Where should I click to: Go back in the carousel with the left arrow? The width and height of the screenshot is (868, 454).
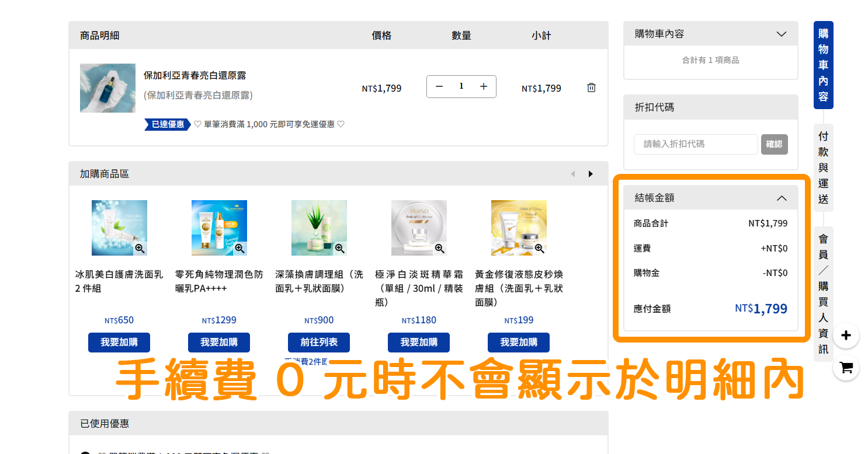click(x=573, y=173)
